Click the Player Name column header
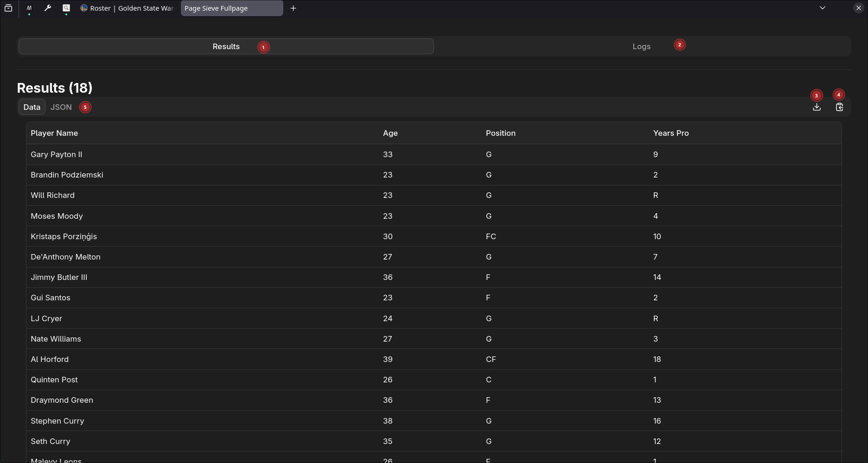Image resolution: width=868 pixels, height=463 pixels. point(54,133)
